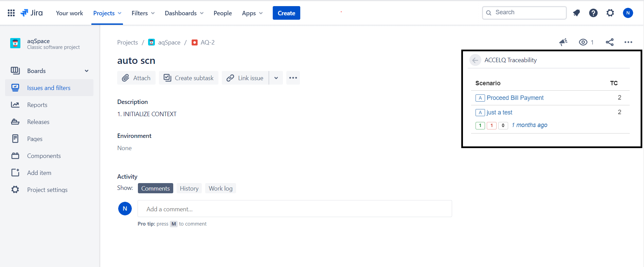This screenshot has height=267, width=644.
Task: Click the back arrow in ACCELQ Traceability
Action: 475,60
